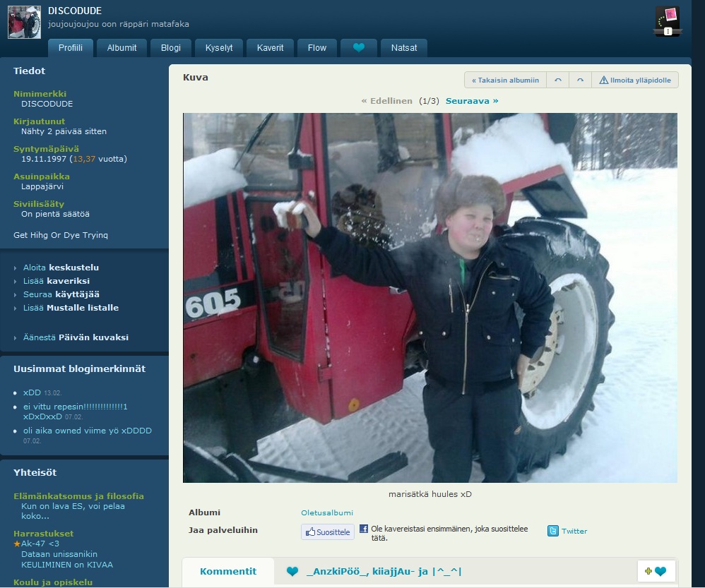The width and height of the screenshot is (705, 588).
Task: Open blog entry xDD
Action: point(32,392)
